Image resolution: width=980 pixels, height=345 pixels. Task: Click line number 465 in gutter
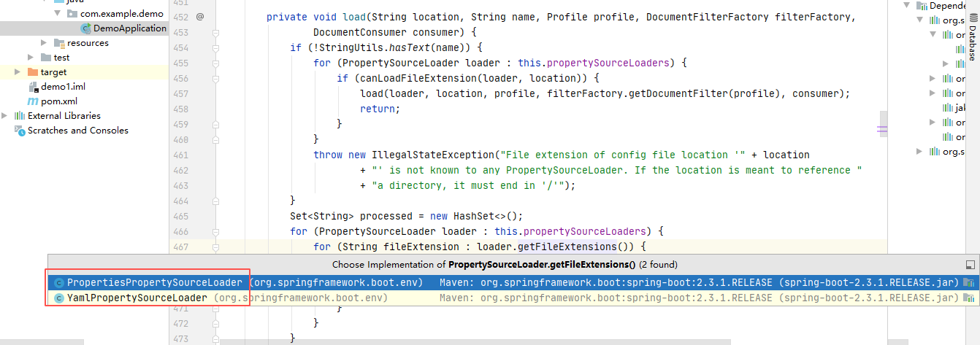pyautogui.click(x=180, y=216)
